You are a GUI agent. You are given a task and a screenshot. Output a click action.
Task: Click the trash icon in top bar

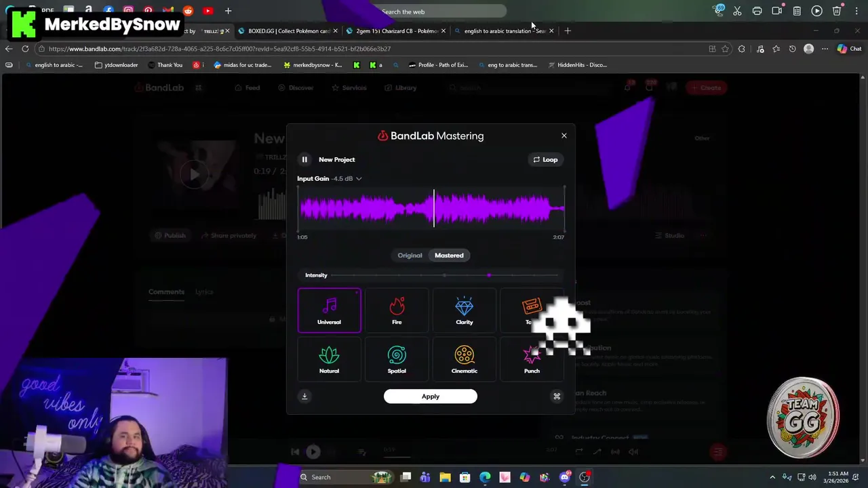(837, 11)
